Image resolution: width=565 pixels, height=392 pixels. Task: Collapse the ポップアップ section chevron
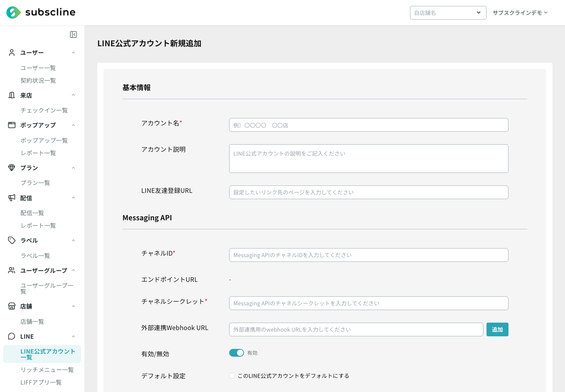pos(73,125)
